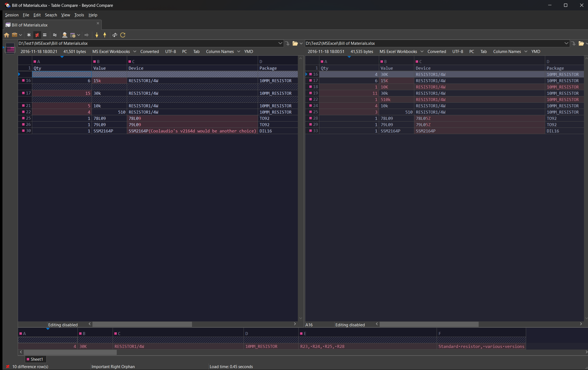The width and height of the screenshot is (588, 370).
Task: Open the Edit menu
Action: (37, 15)
